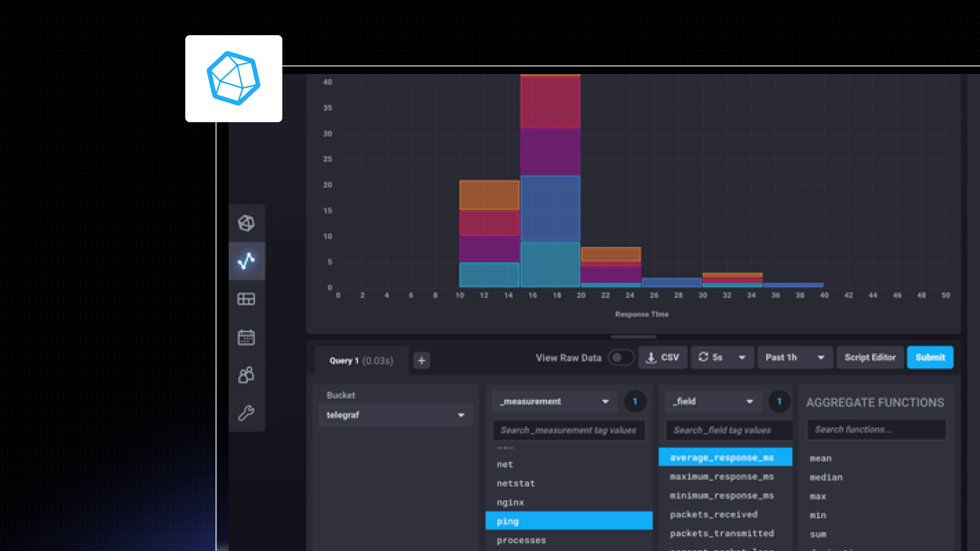Viewport: 980px width, 551px height.
Task: Click the Submit button
Action: tap(929, 358)
